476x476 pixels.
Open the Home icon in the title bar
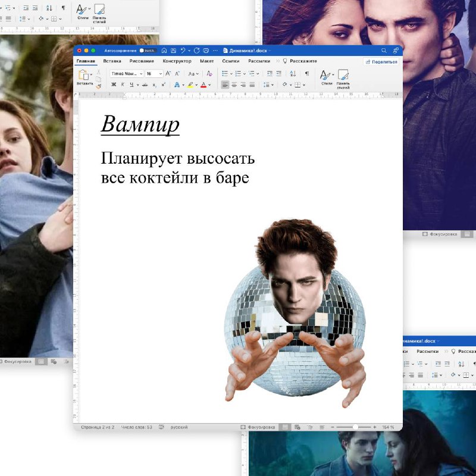coord(164,51)
